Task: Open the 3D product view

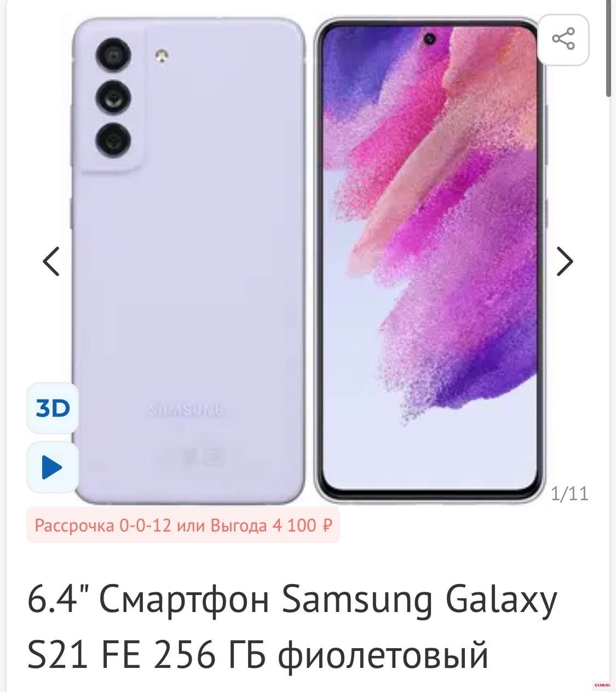Action: point(53,409)
